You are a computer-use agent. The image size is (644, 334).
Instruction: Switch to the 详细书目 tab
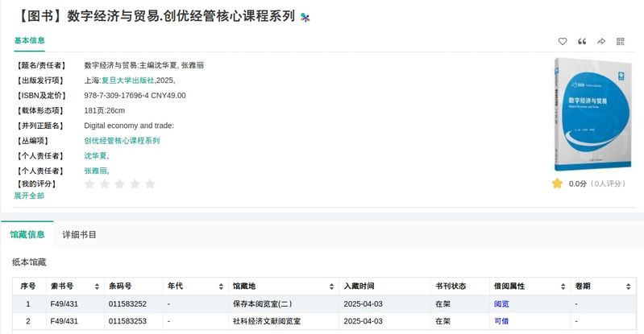pyautogui.click(x=80, y=234)
